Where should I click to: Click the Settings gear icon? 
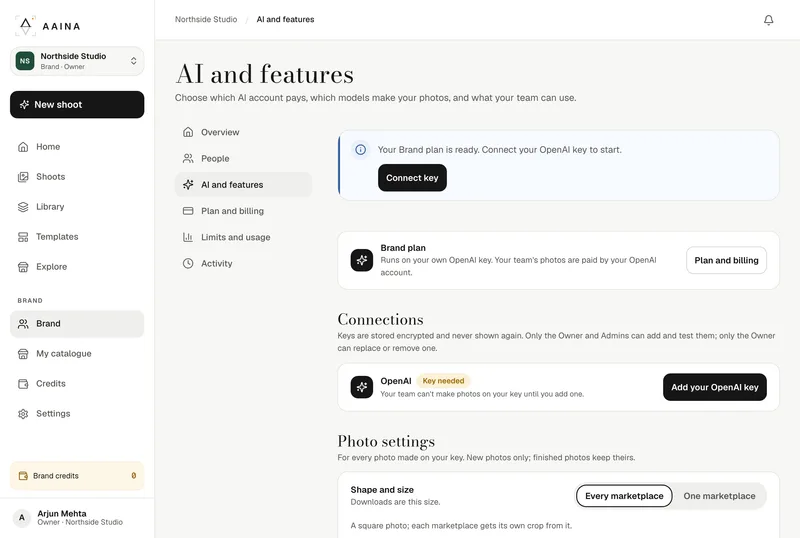coord(23,414)
